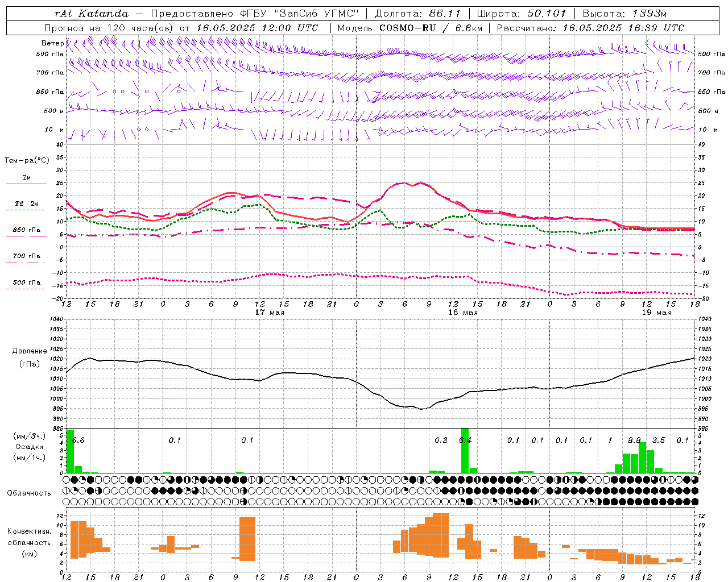This screenshot has height=582, width=728.
Task: Click the solid line sample under the 2м legend entry
Action: [x=26, y=184]
